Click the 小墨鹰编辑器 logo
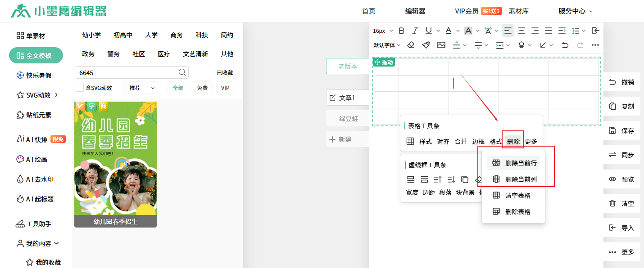The height and width of the screenshot is (268, 644). coord(59,11)
